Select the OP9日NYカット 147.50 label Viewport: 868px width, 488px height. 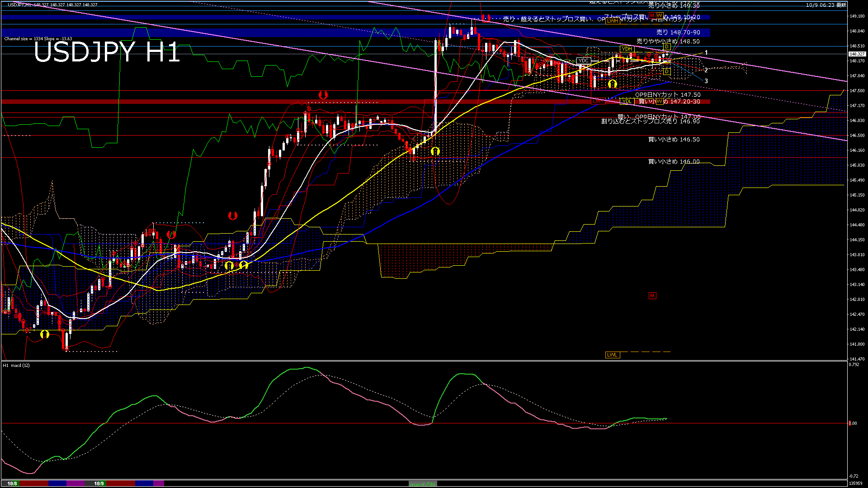coord(668,95)
